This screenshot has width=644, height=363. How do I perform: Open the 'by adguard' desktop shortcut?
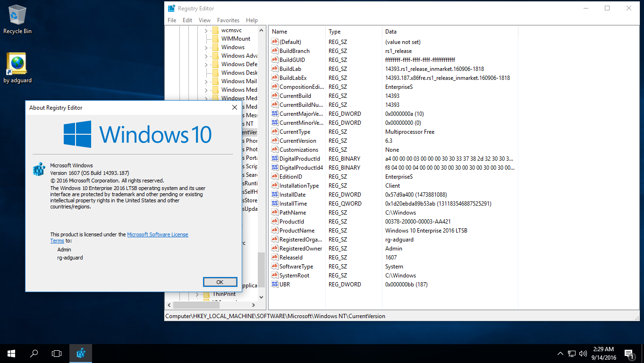coord(17,68)
